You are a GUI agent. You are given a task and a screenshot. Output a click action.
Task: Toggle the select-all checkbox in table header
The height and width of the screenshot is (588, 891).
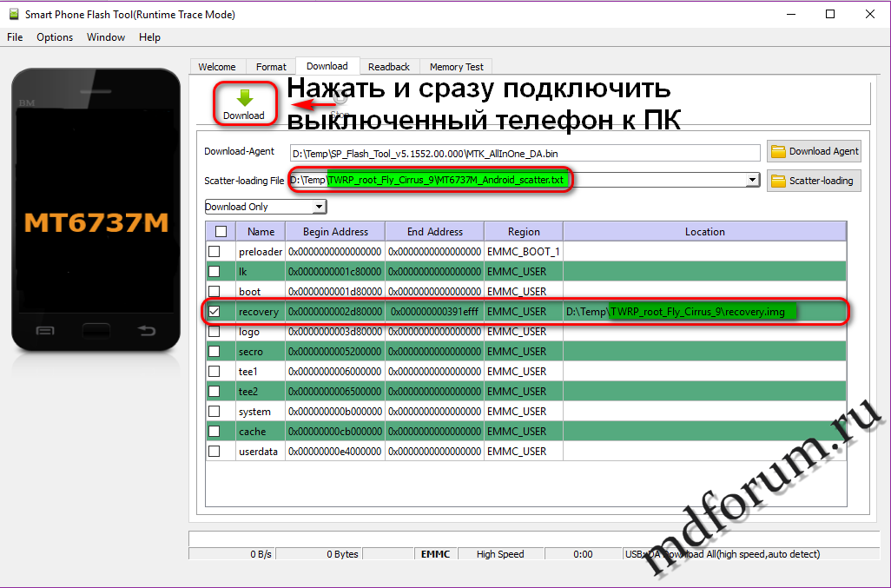pos(221,231)
